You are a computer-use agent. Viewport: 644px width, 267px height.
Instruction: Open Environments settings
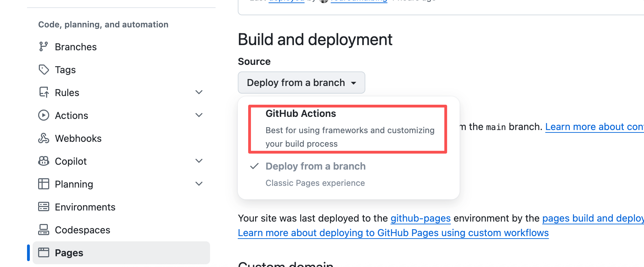(x=121, y=207)
